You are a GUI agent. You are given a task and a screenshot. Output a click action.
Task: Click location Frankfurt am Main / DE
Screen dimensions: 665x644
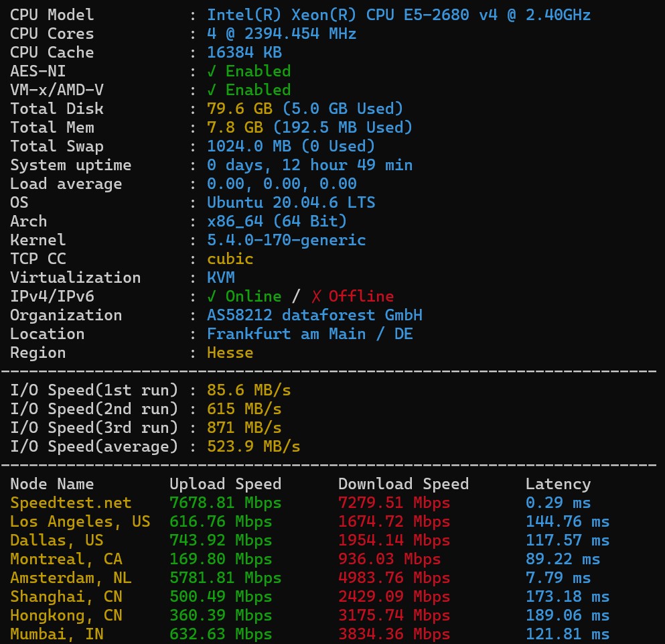click(x=309, y=334)
